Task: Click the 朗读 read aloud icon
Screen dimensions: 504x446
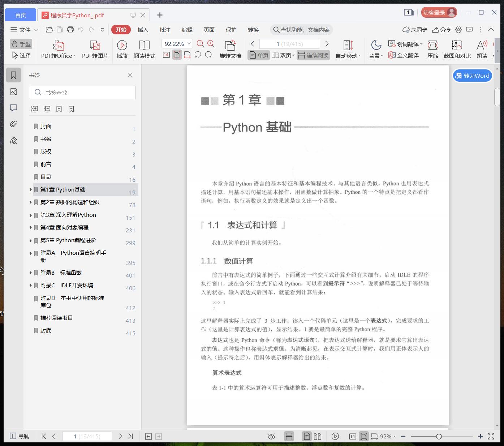Action: click(482, 50)
